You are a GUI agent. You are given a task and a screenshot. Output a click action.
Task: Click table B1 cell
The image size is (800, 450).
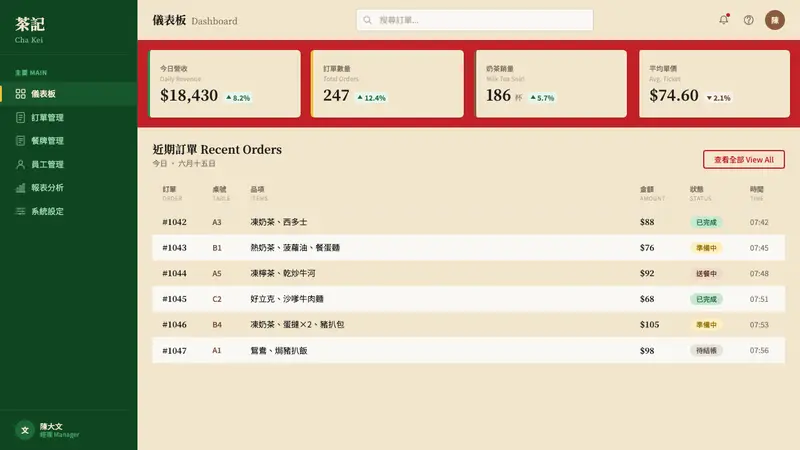pos(217,247)
